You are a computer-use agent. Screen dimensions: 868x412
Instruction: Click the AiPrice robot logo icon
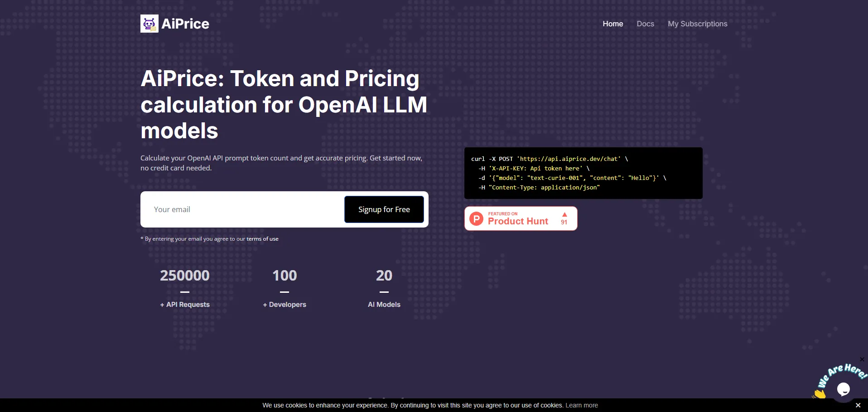click(x=149, y=24)
